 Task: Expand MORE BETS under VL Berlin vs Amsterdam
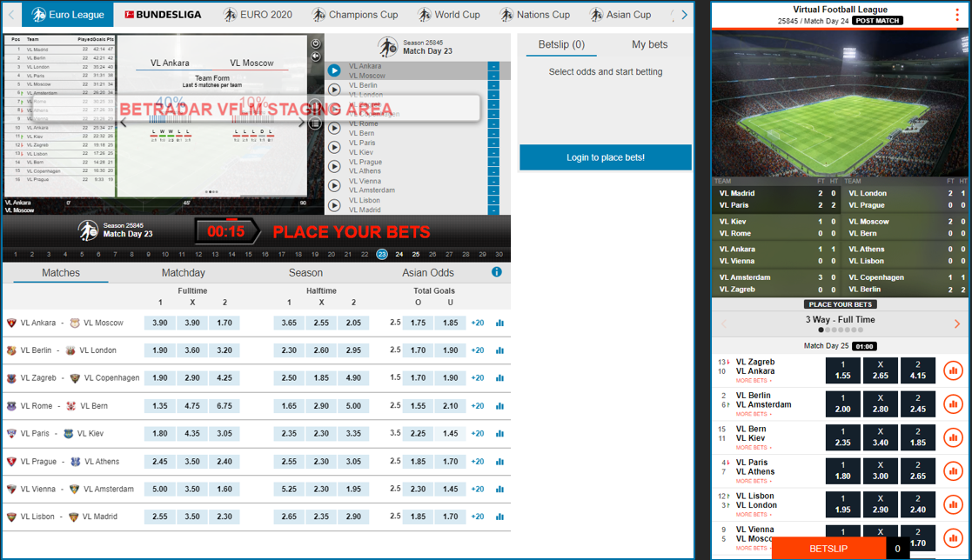(x=753, y=414)
